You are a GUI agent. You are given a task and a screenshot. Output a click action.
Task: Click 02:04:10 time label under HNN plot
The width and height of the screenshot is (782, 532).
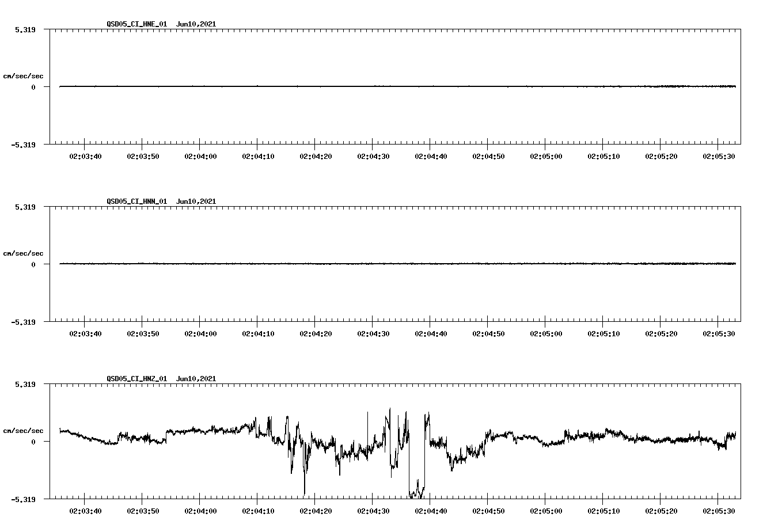(258, 334)
